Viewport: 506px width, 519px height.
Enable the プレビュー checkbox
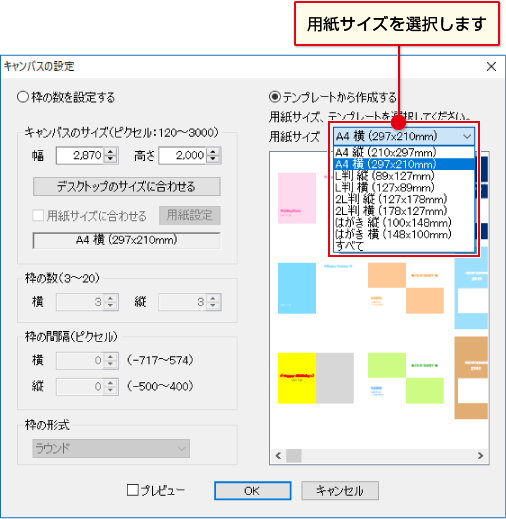click(x=133, y=490)
